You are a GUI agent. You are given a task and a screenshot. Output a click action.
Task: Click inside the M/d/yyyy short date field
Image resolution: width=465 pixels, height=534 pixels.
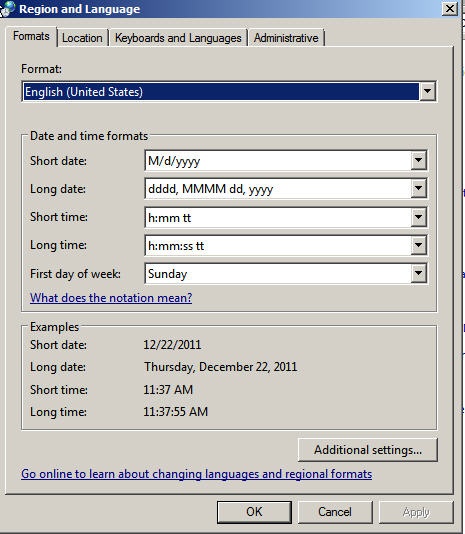[x=278, y=160]
